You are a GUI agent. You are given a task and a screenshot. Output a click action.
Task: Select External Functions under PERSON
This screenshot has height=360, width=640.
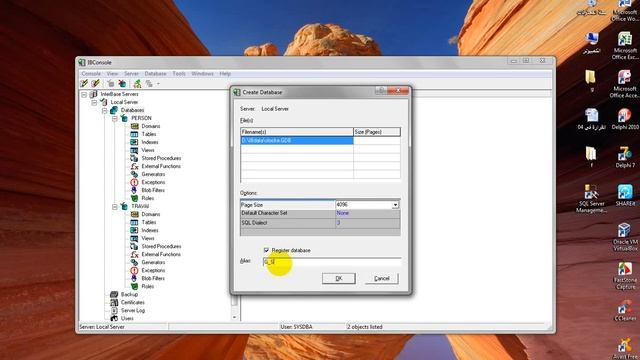[161, 166]
